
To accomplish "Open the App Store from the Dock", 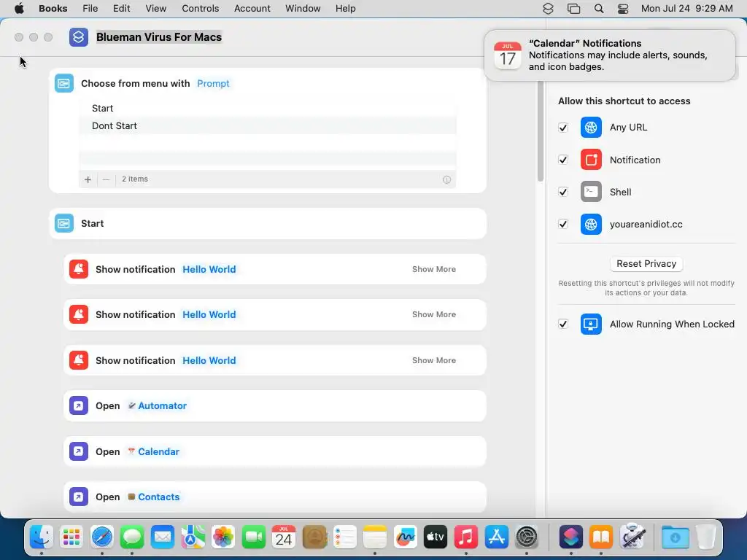I will (496, 537).
